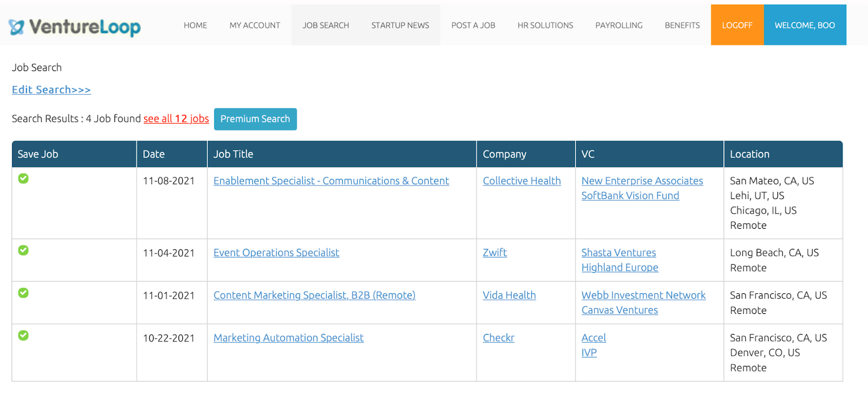Open the Shasta Ventures link

tap(619, 253)
